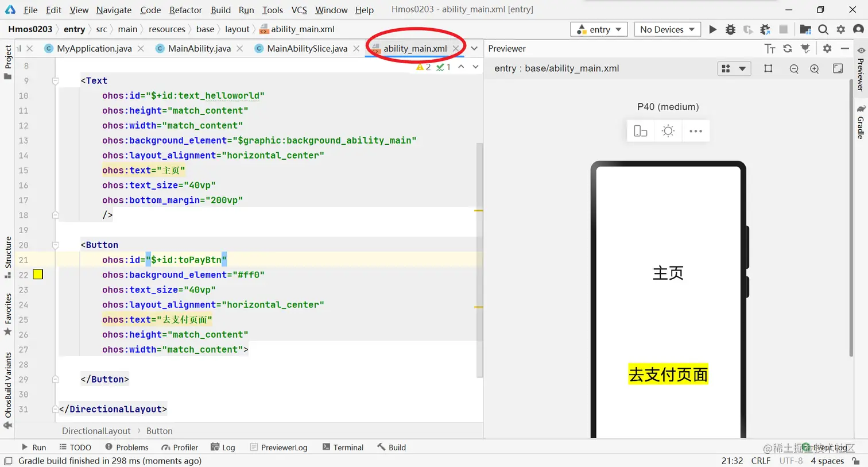The image size is (868, 467).
Task: Click the Previewer frame bounds square icon
Action: pos(768,68)
